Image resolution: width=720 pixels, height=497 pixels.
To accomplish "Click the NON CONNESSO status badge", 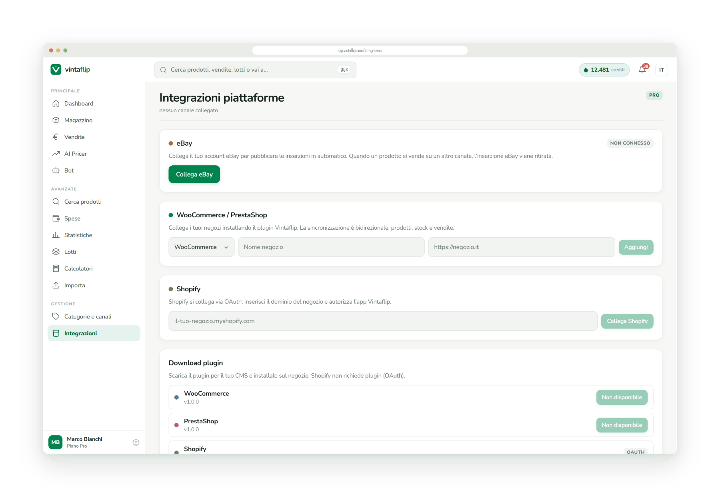I will coord(630,143).
